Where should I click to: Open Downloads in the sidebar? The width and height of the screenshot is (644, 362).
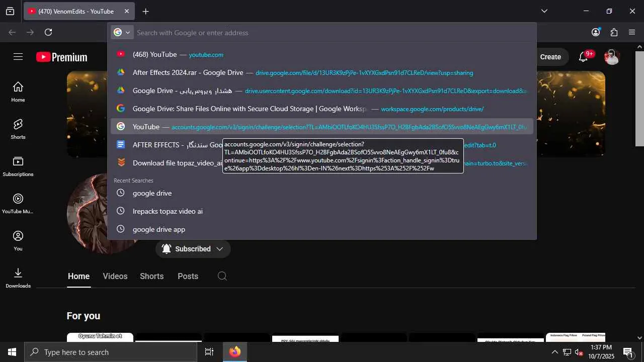pyautogui.click(x=18, y=278)
